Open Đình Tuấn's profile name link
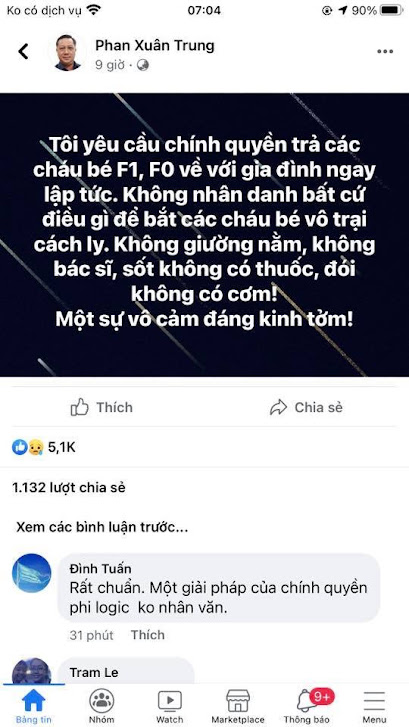 [x=100, y=569]
